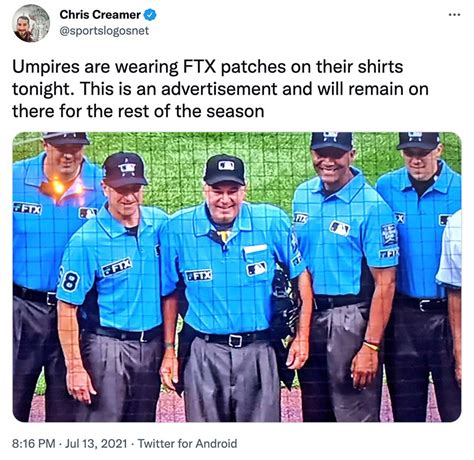Screen dimensions: 474x460
Task: Click the Jul 13, 2021 date
Action: (96, 444)
